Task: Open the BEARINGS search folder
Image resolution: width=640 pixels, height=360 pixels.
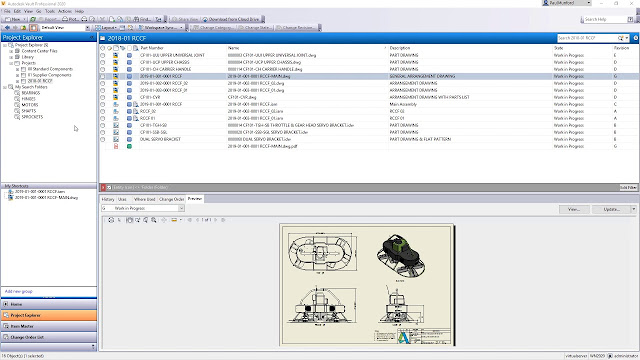Action: click(31, 93)
